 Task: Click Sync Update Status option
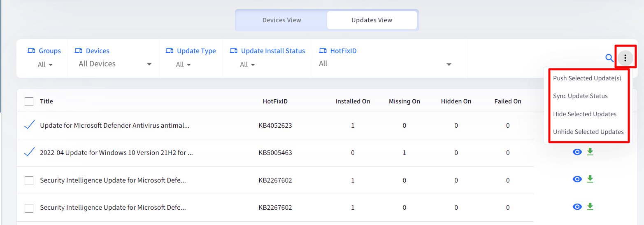click(x=580, y=96)
